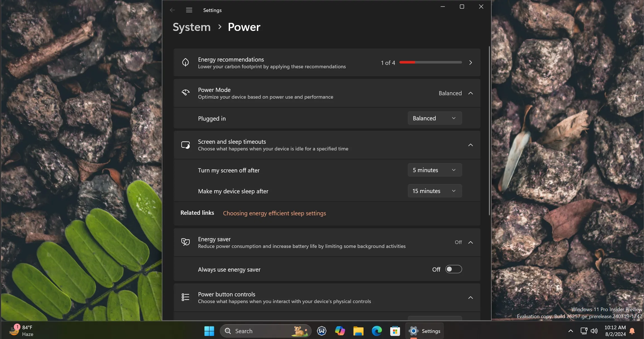Change Turn my screen off after dropdown

(434, 170)
